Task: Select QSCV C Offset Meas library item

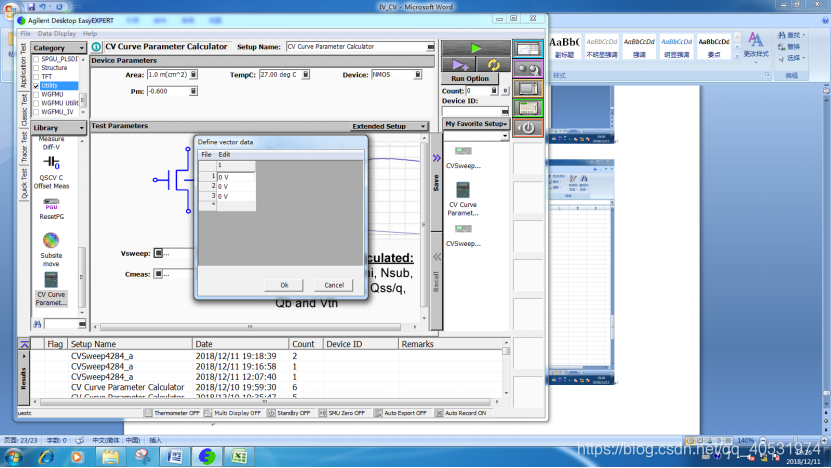Action: (x=51, y=172)
